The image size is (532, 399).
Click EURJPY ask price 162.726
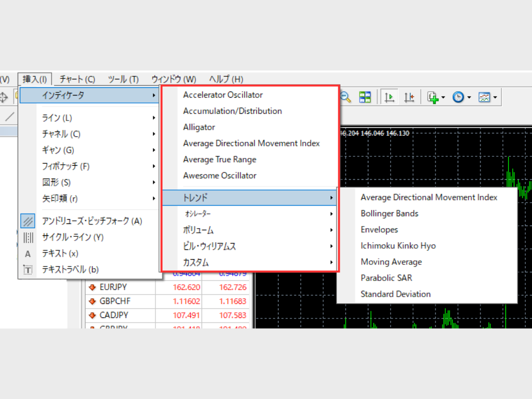point(233,287)
